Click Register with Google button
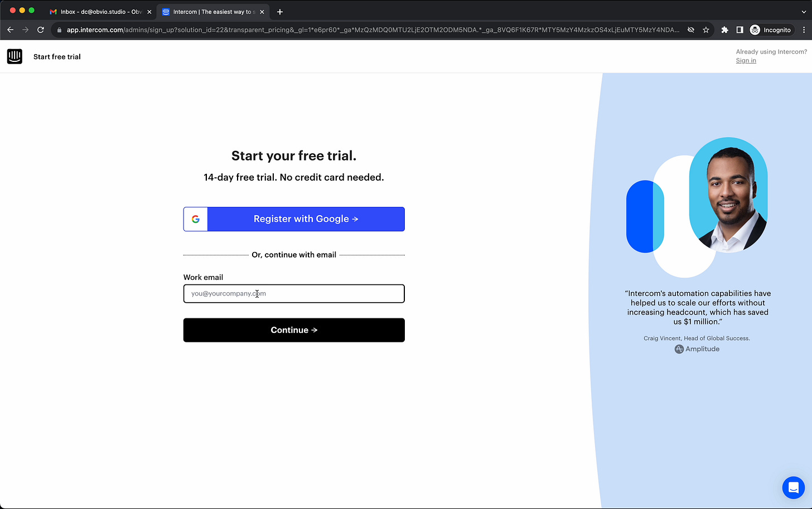812x509 pixels. (294, 219)
